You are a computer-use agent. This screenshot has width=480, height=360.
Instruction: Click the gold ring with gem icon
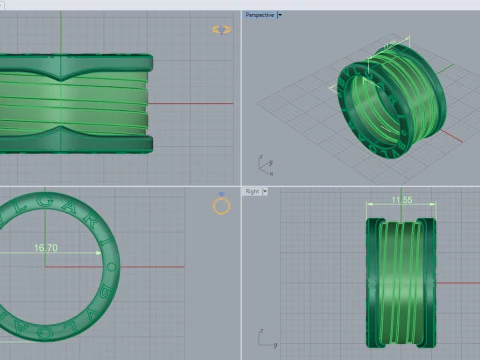222,203
